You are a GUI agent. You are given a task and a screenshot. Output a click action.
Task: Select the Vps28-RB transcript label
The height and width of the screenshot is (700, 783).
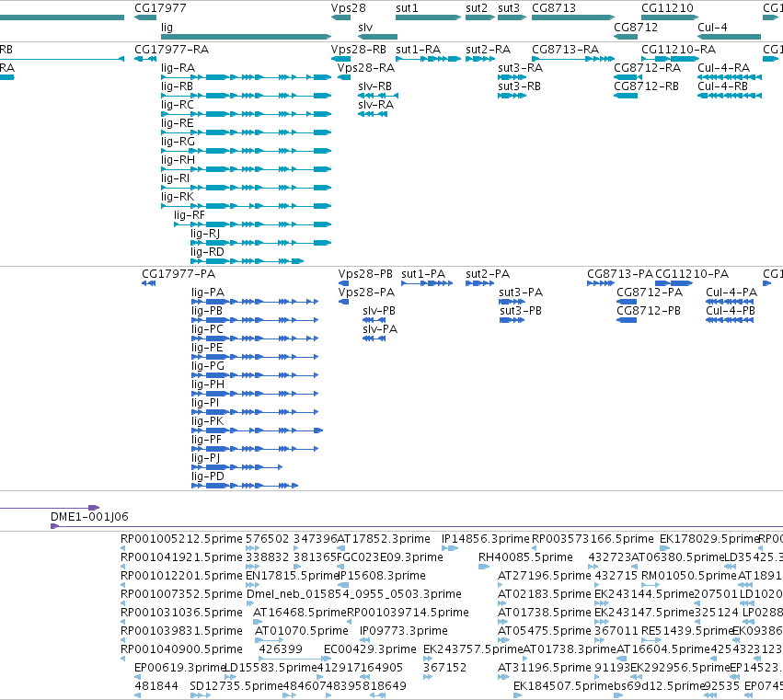(359, 50)
